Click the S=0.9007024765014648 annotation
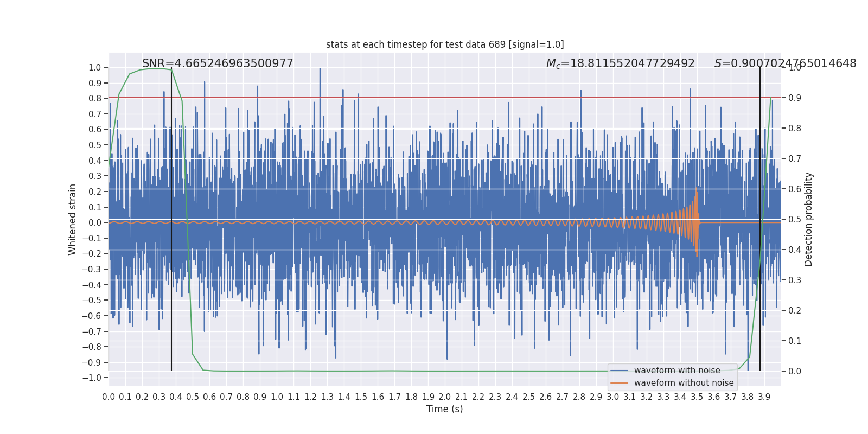The width and height of the screenshot is (868, 434). tap(785, 63)
